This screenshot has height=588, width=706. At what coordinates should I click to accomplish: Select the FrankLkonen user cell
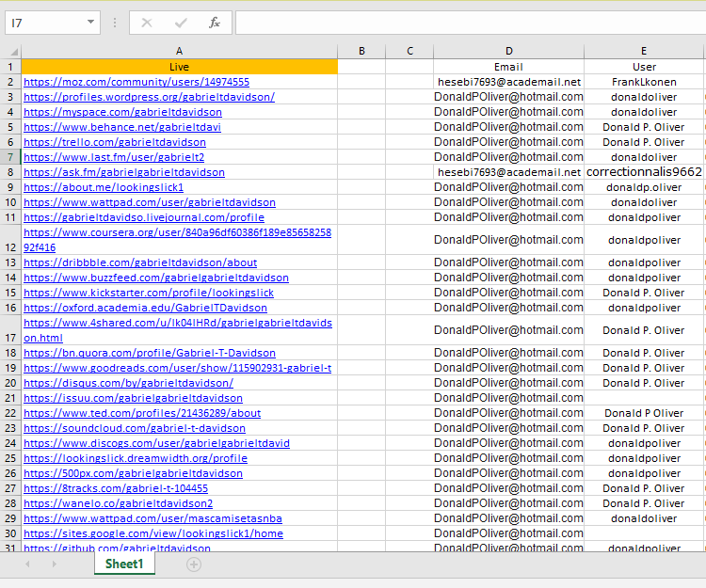[x=644, y=82]
